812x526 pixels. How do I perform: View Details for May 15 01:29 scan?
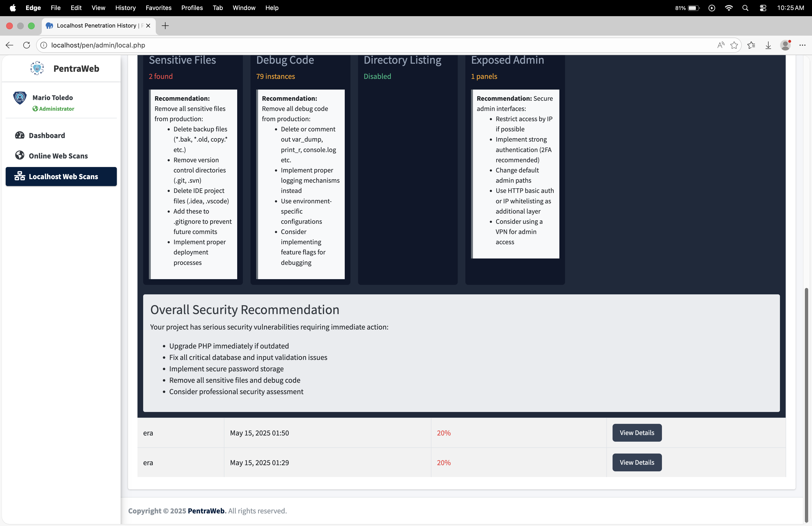pos(637,462)
